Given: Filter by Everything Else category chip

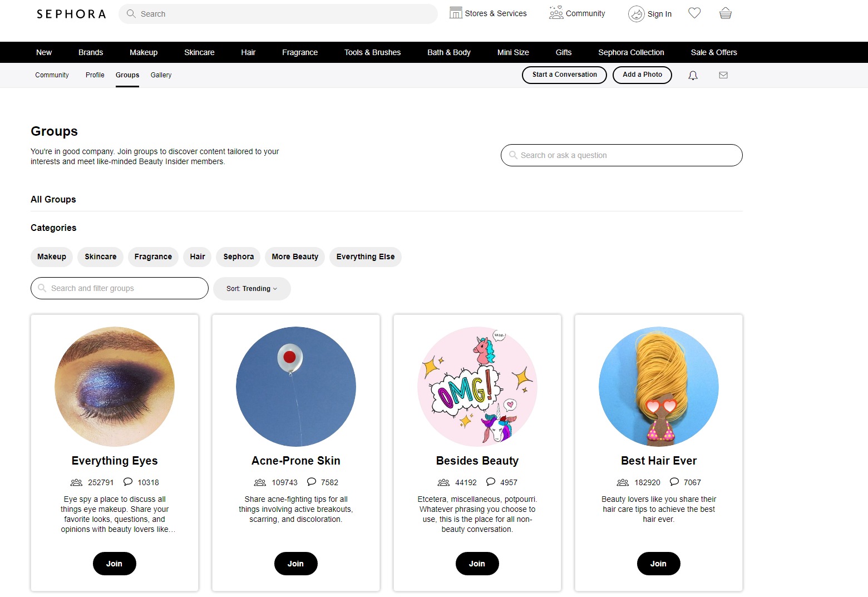Looking at the screenshot, I should 366,257.
